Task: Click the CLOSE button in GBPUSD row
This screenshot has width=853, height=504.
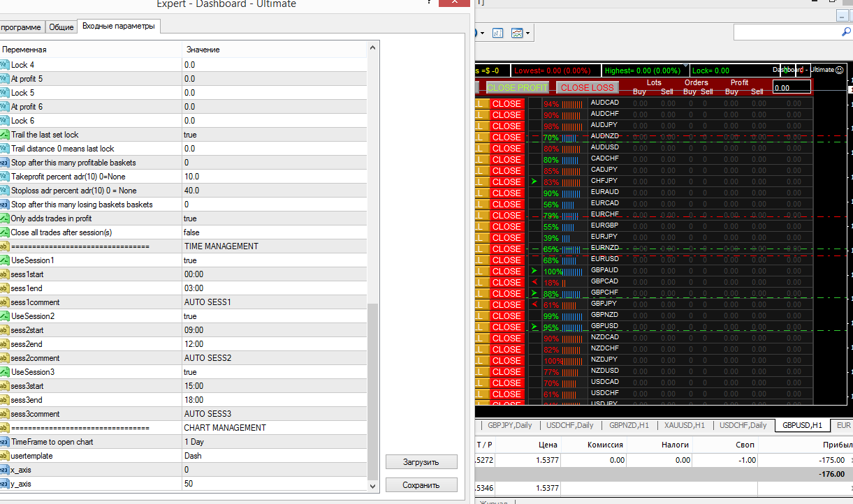Action: [506, 327]
